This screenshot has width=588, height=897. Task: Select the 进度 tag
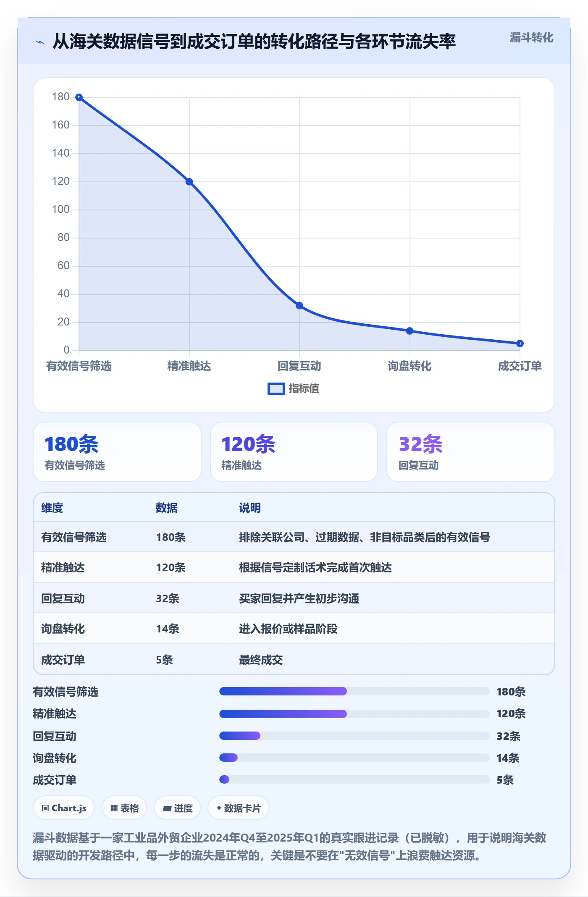pyautogui.click(x=177, y=808)
